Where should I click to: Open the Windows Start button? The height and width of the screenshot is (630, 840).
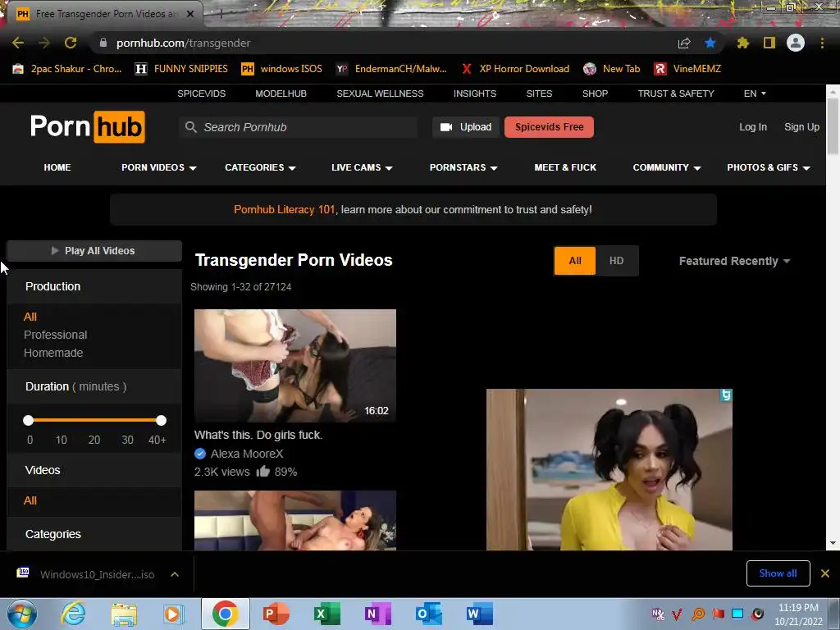22,614
